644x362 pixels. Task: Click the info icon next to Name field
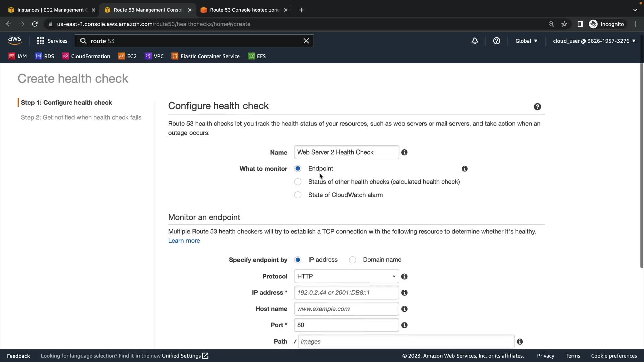(405, 153)
